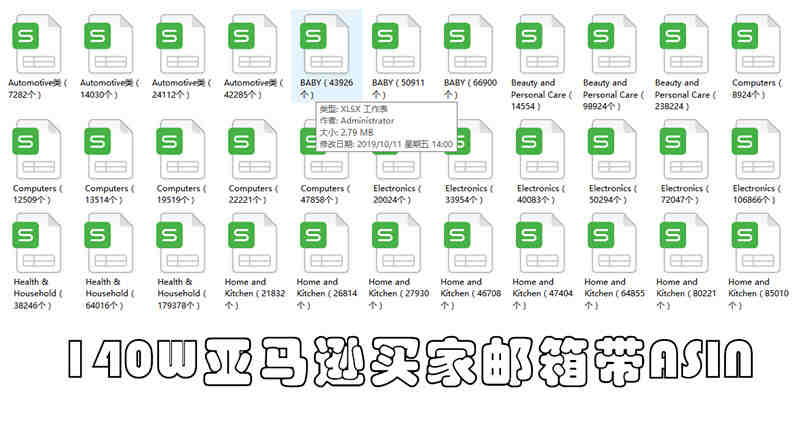The height and width of the screenshot is (433, 800).
Task: Click the BABY (43926个) file icon
Action: click(x=324, y=44)
